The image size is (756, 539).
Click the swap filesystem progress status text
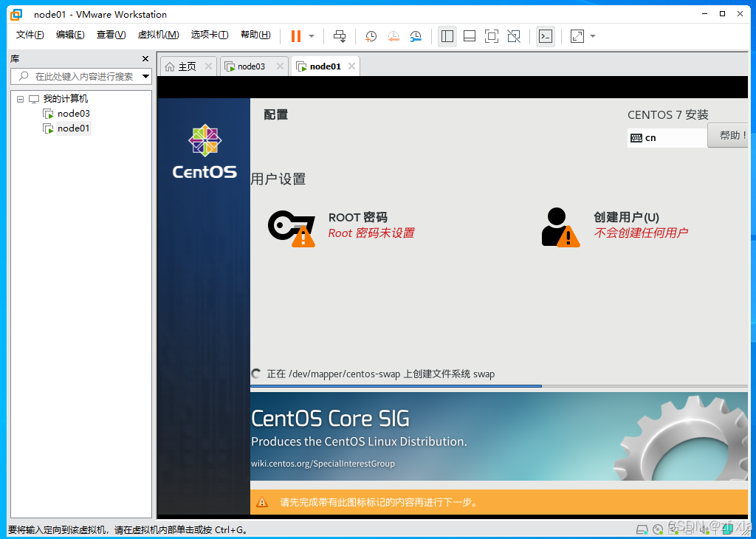(x=381, y=374)
